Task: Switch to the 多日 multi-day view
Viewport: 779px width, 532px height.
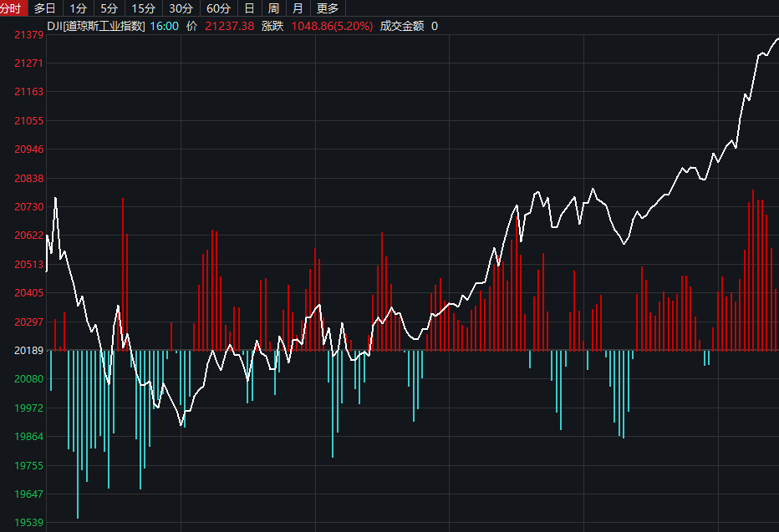Action: [45, 8]
